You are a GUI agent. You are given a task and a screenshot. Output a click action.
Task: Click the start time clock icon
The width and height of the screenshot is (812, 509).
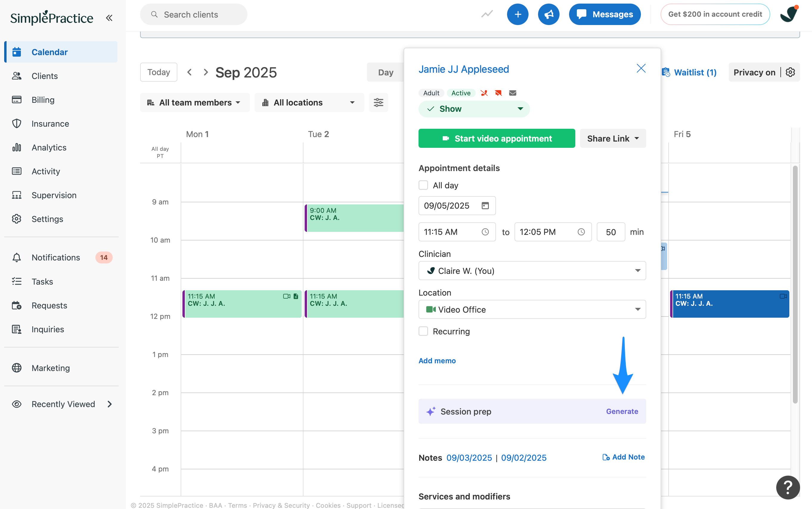tap(485, 232)
